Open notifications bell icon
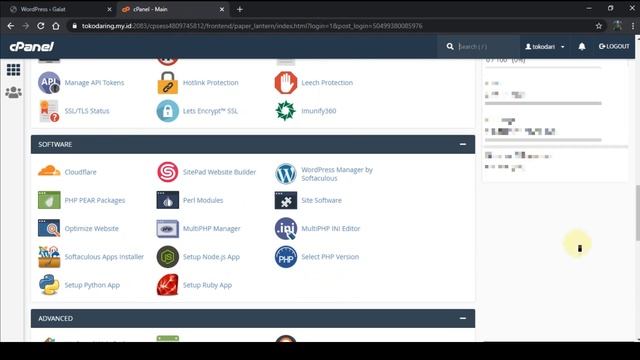This screenshot has height=360, width=640. click(x=582, y=47)
